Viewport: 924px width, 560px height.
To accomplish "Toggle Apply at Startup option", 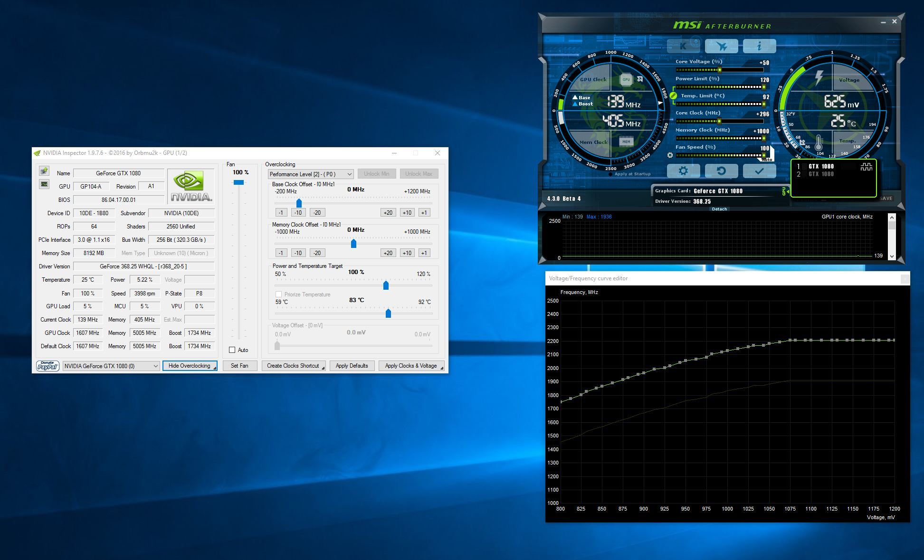I will 610,174.
